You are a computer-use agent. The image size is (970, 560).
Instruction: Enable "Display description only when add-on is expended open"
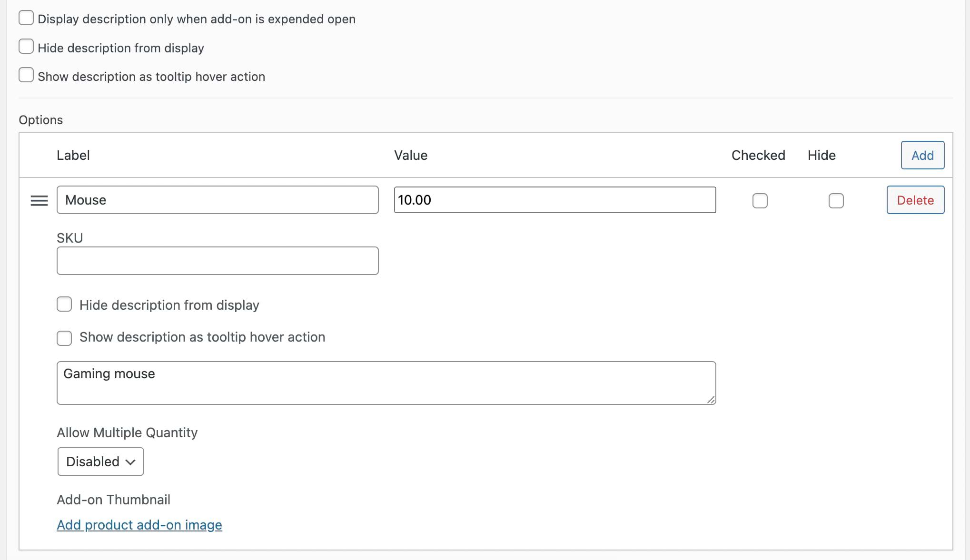[26, 18]
